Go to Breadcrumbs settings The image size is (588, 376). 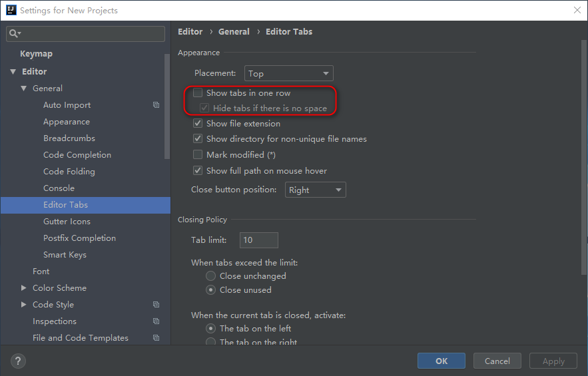click(x=69, y=138)
